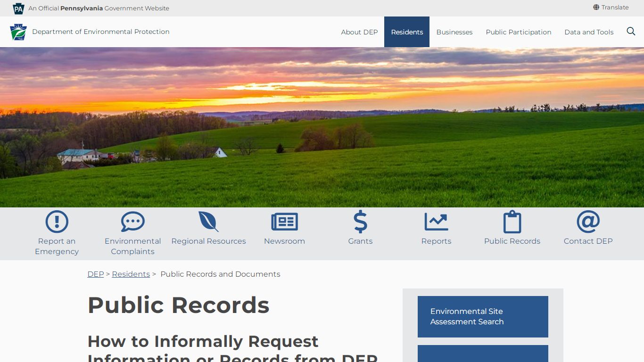Image resolution: width=644 pixels, height=362 pixels.
Task: Click the Public Records clipboard icon
Action: (x=512, y=222)
